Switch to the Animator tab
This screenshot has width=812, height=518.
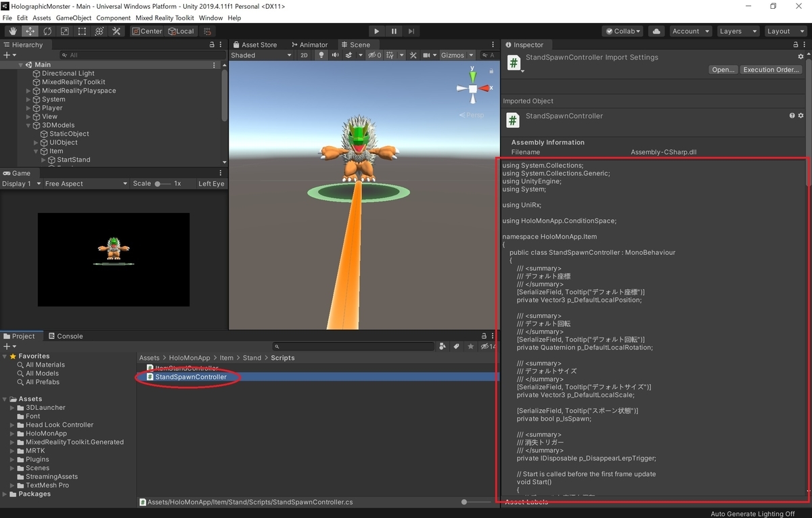tap(309, 45)
